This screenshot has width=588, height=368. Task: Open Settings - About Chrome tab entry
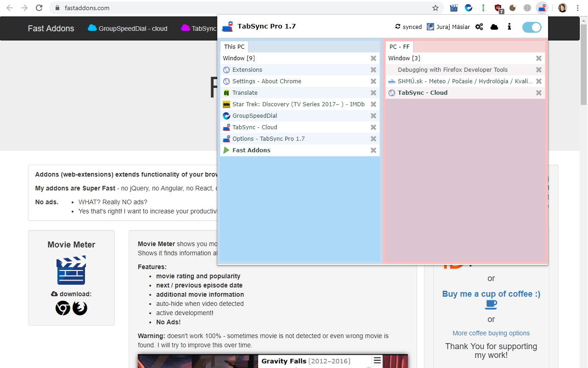(x=300, y=81)
